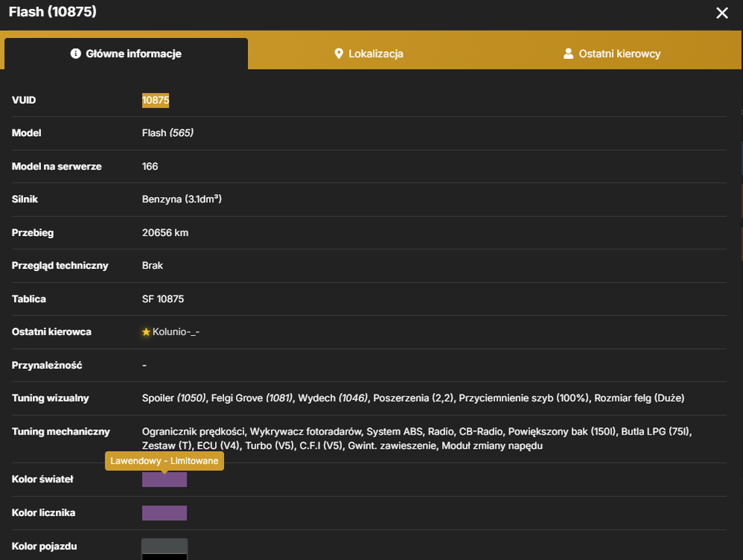The image size is (743, 560).
Task: Click the Model na serwerze value 166
Action: 150,167
